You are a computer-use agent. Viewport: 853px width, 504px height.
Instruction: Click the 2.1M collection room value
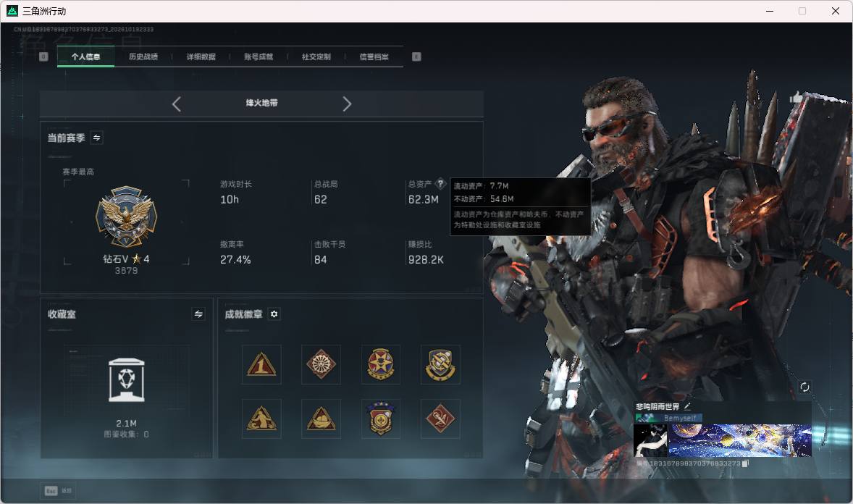click(x=126, y=423)
